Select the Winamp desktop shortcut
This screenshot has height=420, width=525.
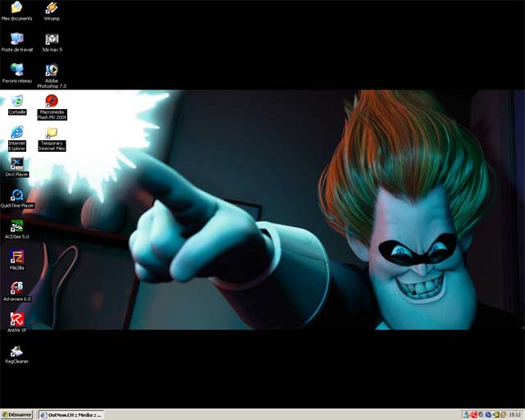(52, 11)
